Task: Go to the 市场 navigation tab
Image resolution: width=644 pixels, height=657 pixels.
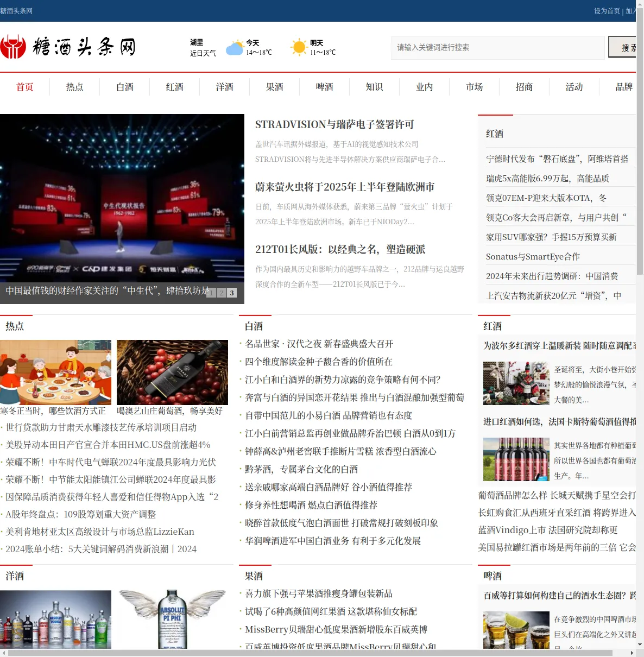Action: pos(475,87)
